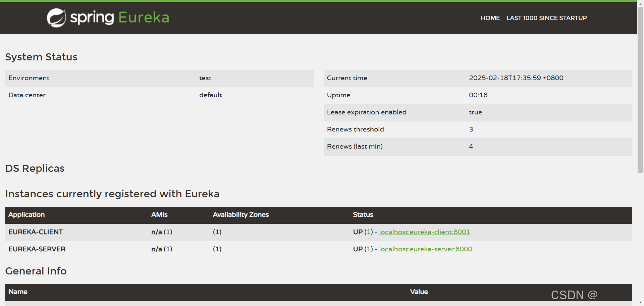Click the EUREKA-CLIENT application cell

pyautogui.click(x=36, y=232)
